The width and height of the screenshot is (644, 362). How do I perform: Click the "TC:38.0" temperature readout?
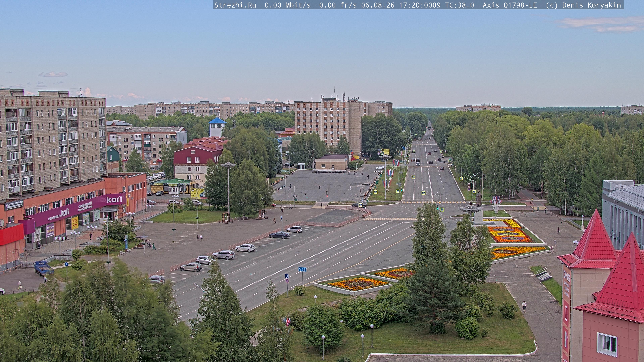[460, 5]
